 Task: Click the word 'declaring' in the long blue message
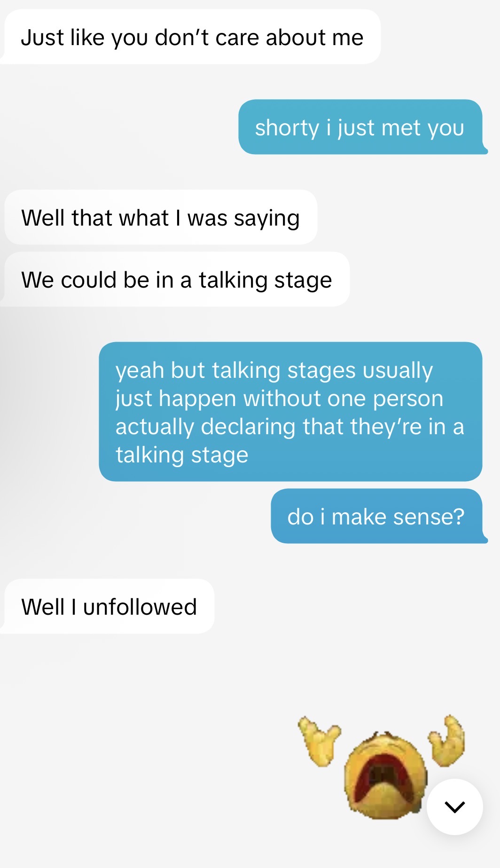(x=249, y=427)
